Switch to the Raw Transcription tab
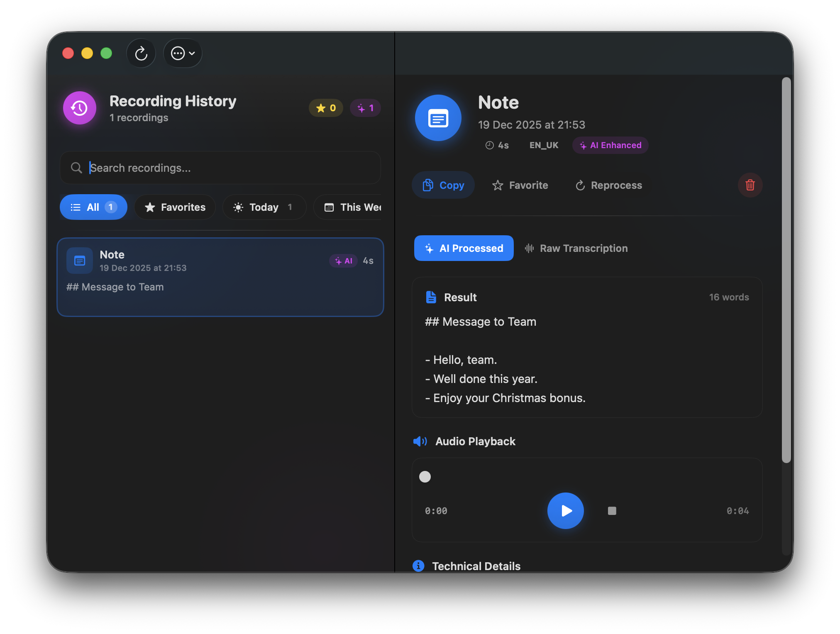The height and width of the screenshot is (634, 840). point(576,248)
